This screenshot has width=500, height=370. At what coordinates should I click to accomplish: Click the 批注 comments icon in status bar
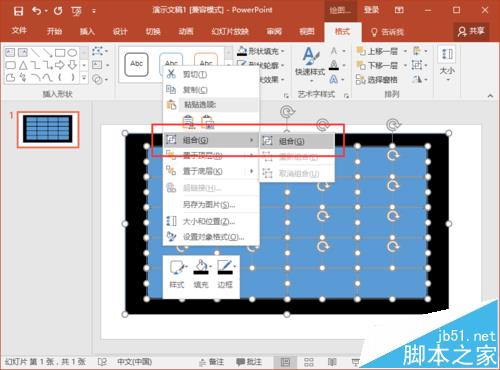(249, 362)
